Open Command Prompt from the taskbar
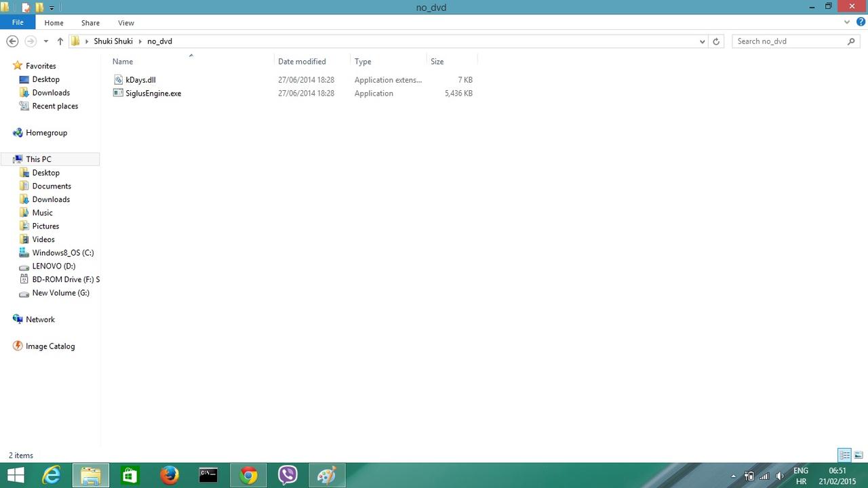This screenshot has width=868, height=488. pos(208,476)
